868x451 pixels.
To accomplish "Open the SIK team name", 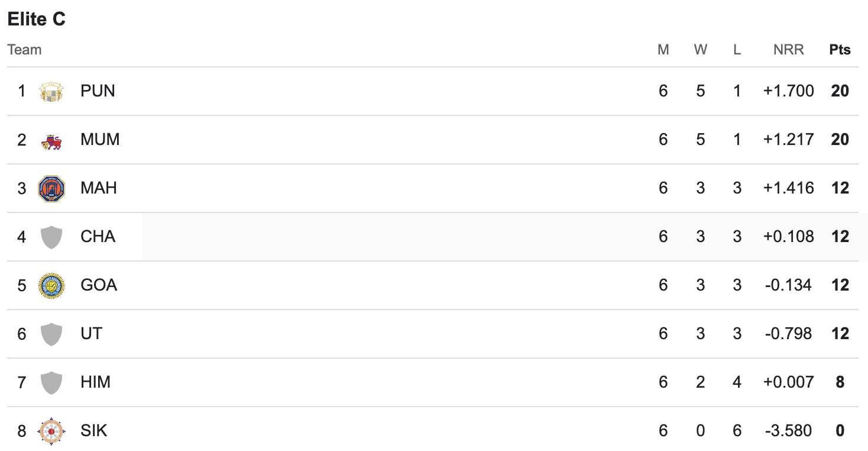I will 94,431.
